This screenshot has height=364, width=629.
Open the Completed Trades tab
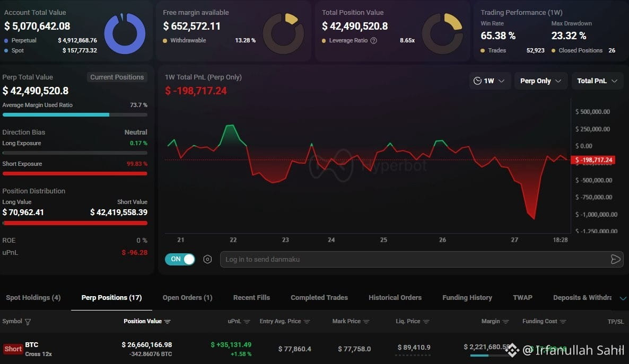[319, 297]
